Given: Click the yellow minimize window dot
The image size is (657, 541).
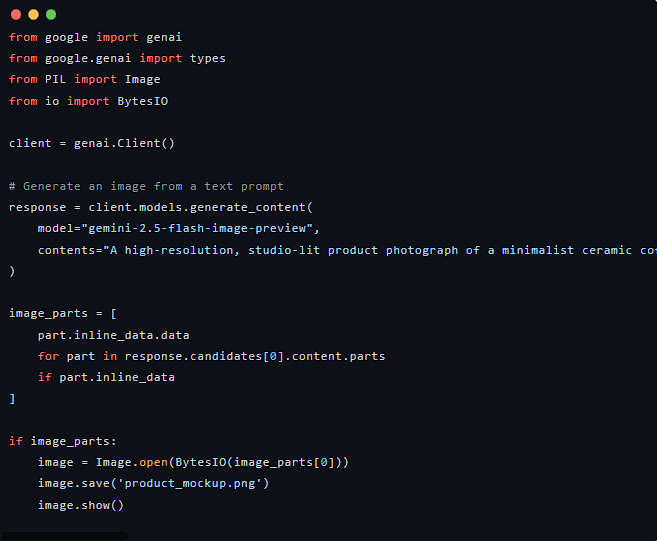Looking at the screenshot, I should point(33,14).
